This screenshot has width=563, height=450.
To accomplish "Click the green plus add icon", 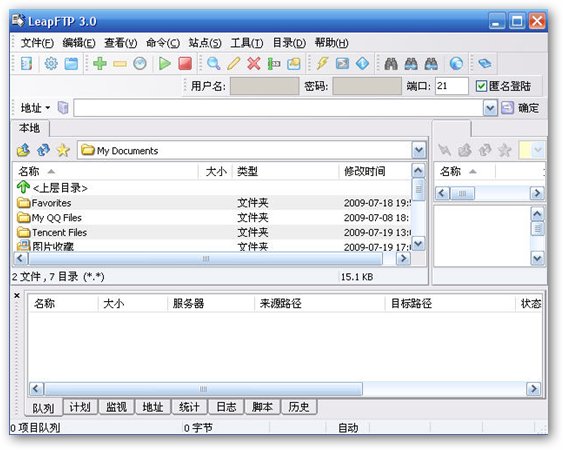I will [x=100, y=64].
